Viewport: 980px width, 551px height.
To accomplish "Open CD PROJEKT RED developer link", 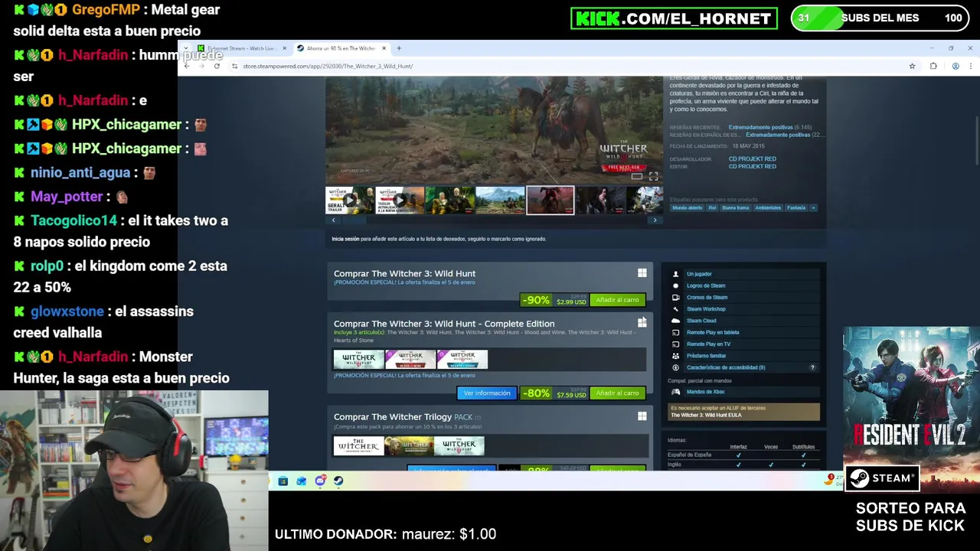I will 752,159.
